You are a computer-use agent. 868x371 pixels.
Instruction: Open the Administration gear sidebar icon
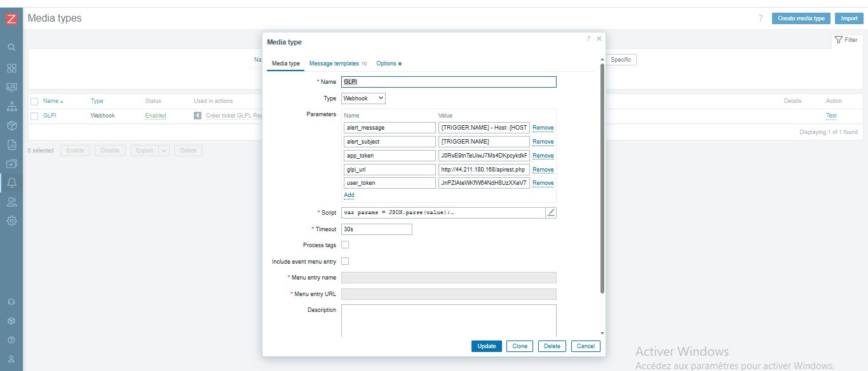coord(11,221)
